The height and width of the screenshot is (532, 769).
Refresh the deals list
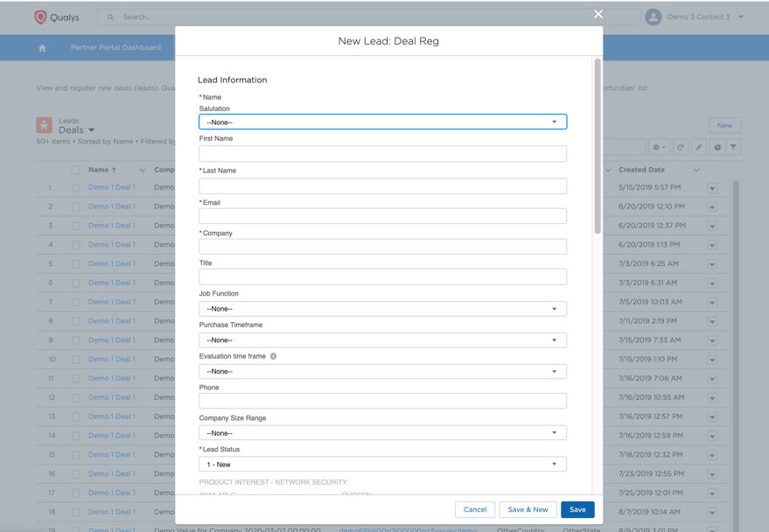[x=681, y=147]
